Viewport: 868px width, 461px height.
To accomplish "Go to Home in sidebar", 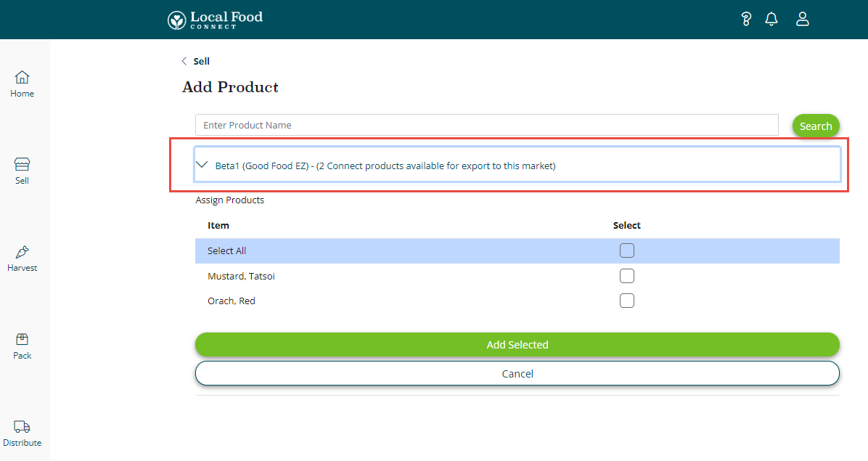I will tap(22, 83).
